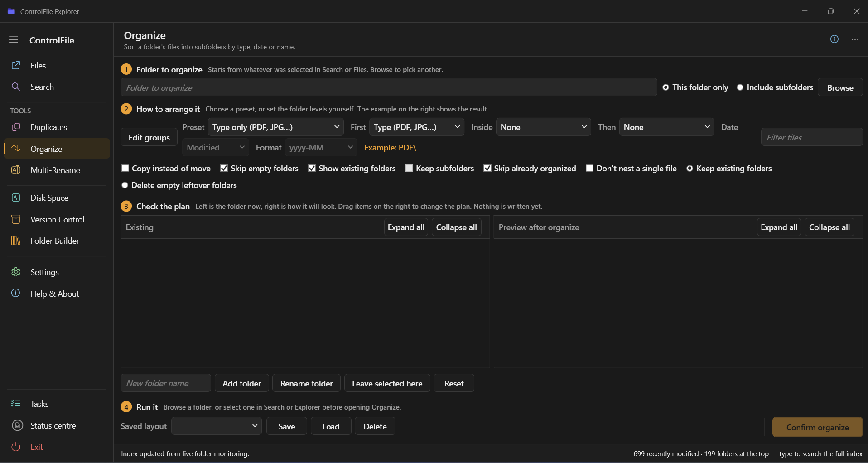This screenshot has height=463, width=868.
Task: Click the Search magnifier icon in sidebar
Action: click(x=16, y=87)
